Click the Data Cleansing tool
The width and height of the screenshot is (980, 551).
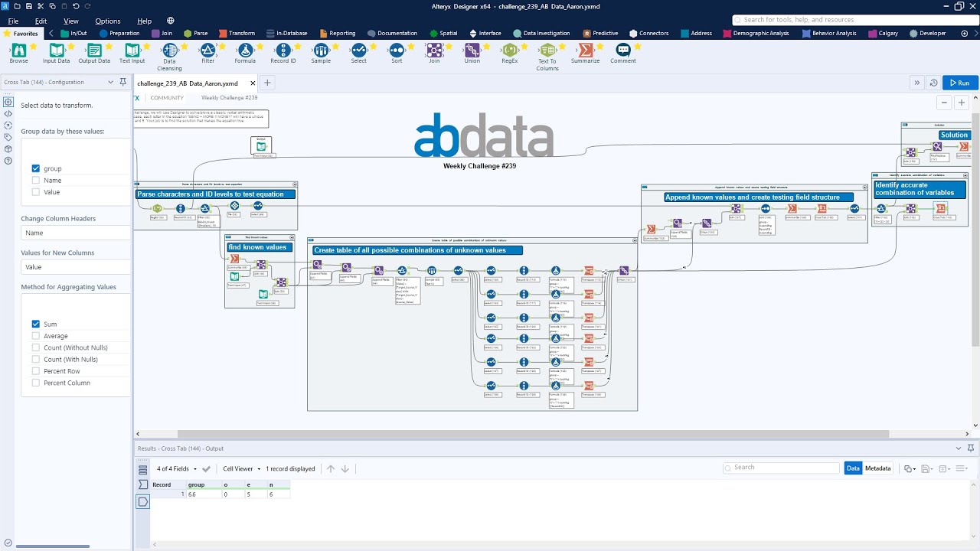(x=169, y=50)
